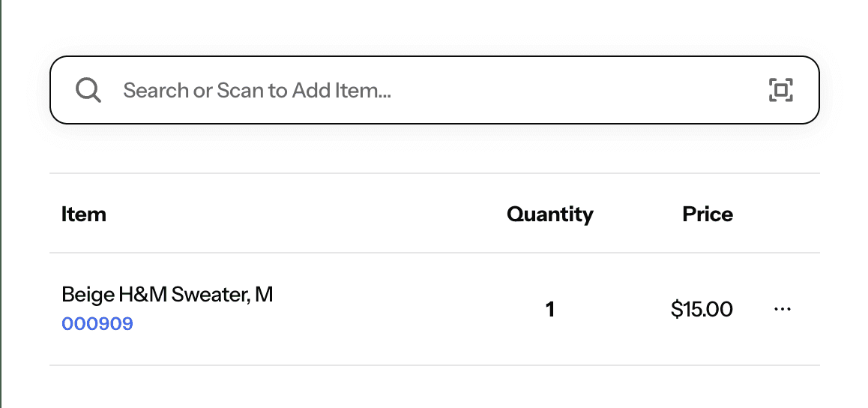Select the Beige H&M Sweater table row
Image resolution: width=868 pixels, height=408 pixels.
click(x=434, y=309)
